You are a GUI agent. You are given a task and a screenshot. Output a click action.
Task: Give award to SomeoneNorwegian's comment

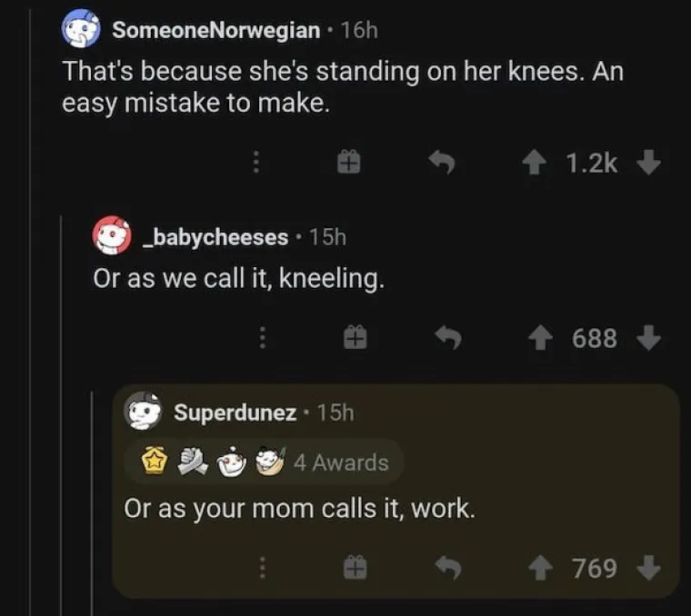349,163
